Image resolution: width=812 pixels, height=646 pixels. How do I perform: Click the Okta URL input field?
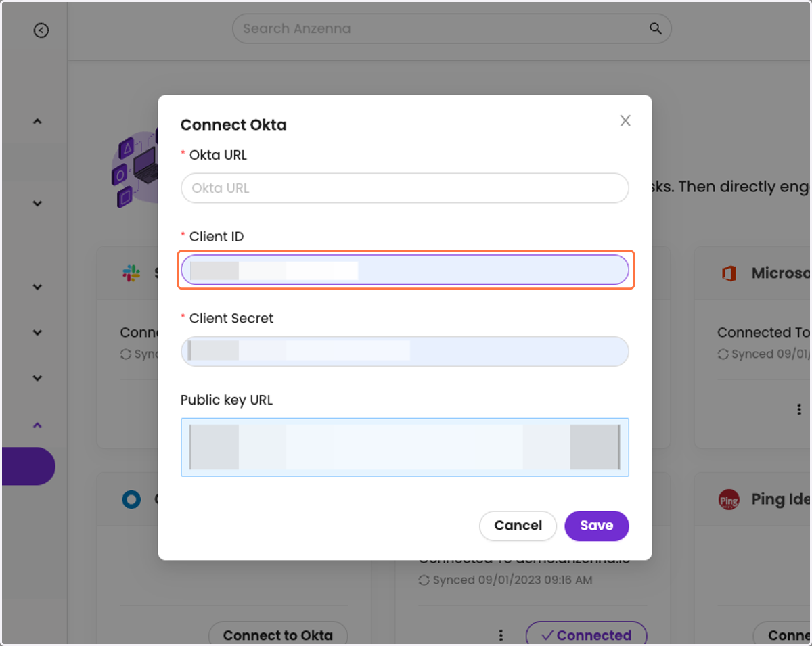coord(405,188)
